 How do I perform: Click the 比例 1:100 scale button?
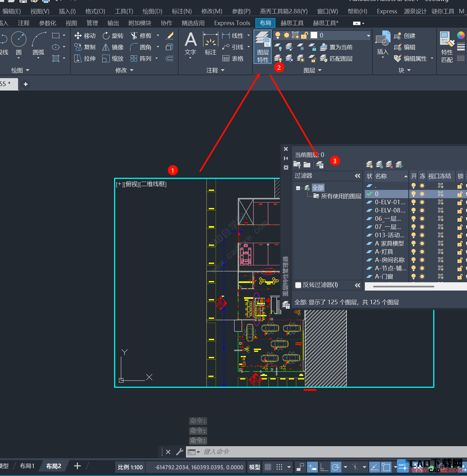[130, 467]
